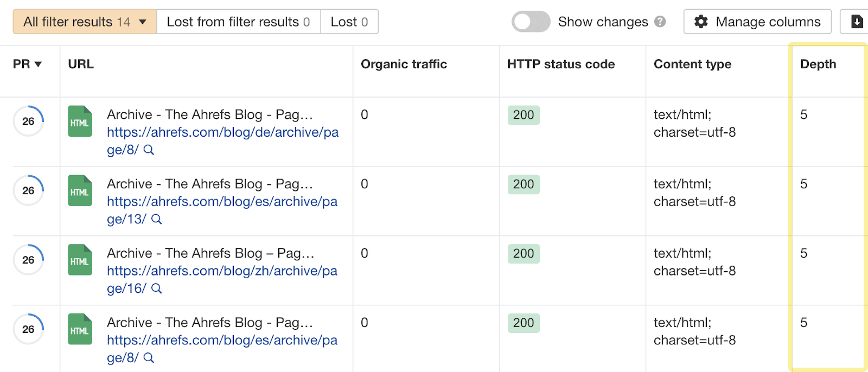Click magnifier icon beside zh/archive/page/16 URL

point(156,289)
